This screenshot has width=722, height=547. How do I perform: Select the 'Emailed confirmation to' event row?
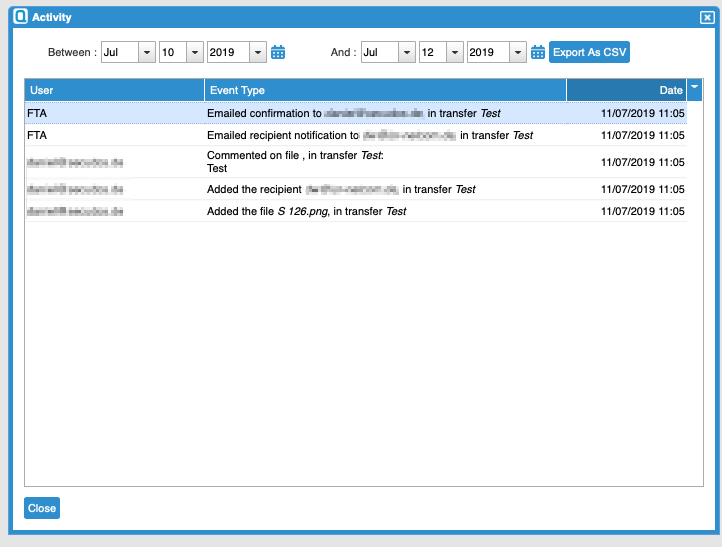356,113
